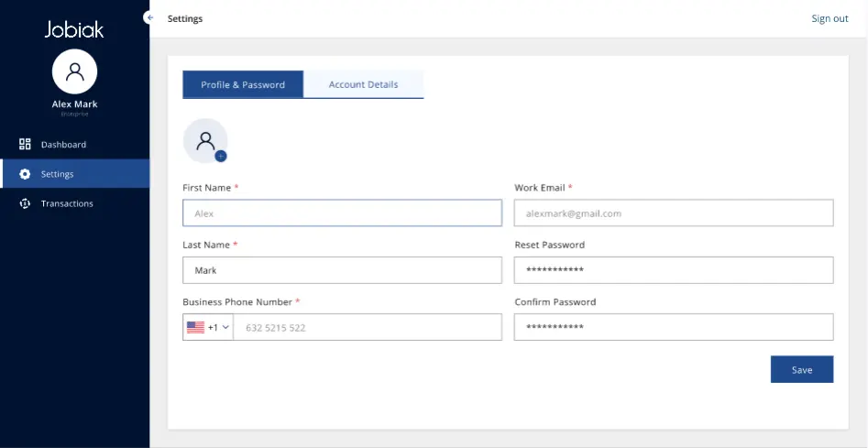Switch to Account Details tab

click(363, 84)
